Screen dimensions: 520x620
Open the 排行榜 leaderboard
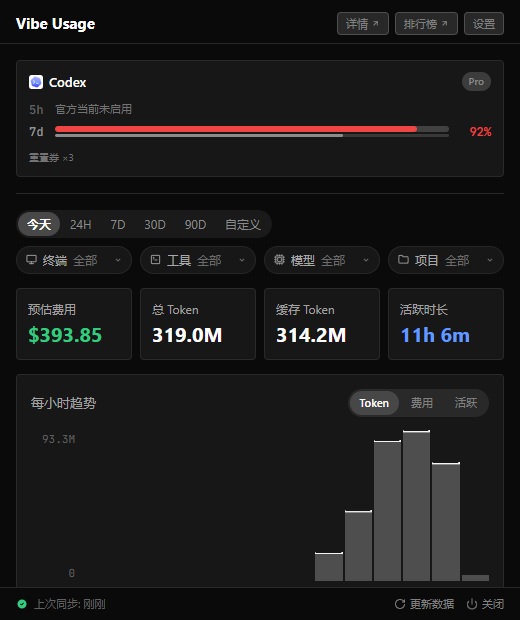(426, 24)
